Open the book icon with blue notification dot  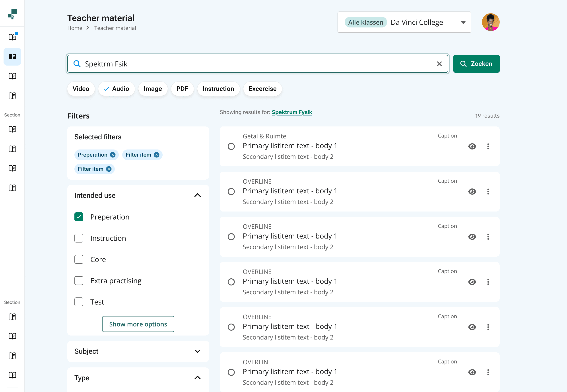(x=13, y=37)
